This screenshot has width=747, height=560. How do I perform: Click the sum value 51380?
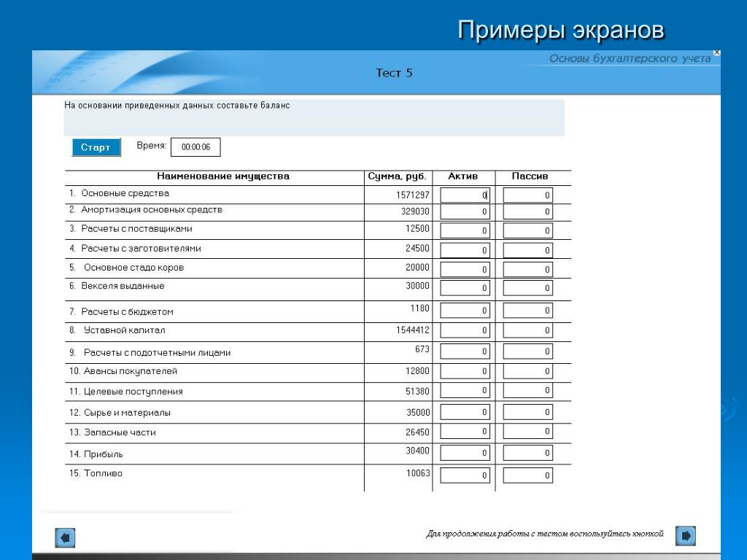pyautogui.click(x=417, y=392)
